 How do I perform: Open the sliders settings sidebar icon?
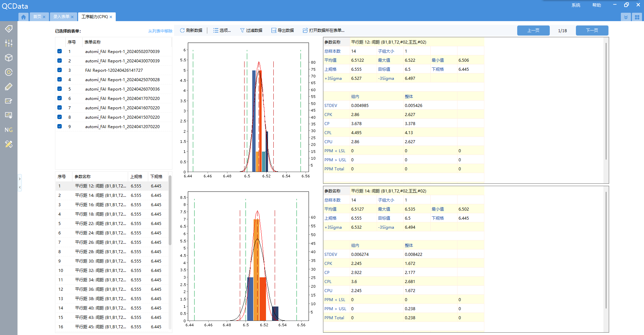[x=9, y=43]
